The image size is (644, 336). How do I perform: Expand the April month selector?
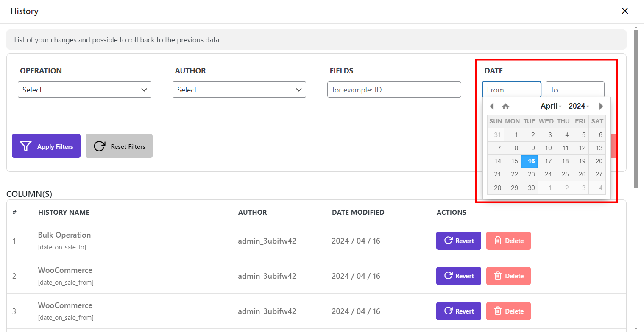551,106
